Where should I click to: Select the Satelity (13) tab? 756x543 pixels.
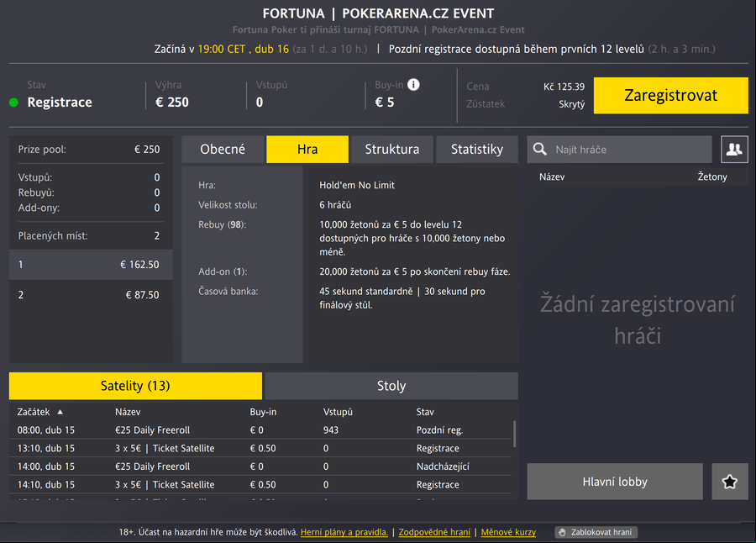[x=135, y=386]
